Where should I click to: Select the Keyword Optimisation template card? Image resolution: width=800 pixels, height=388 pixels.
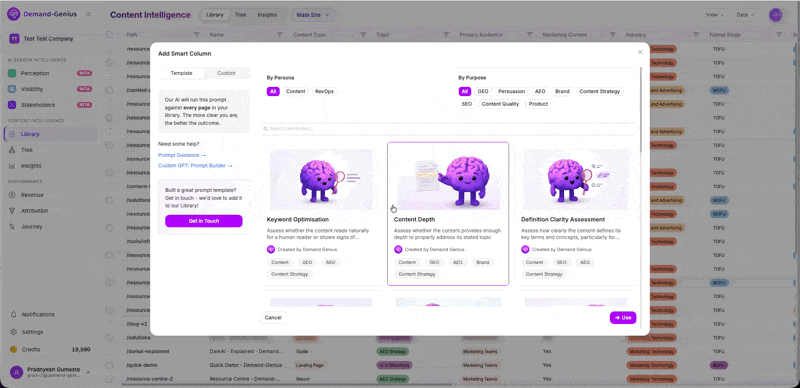click(321, 213)
